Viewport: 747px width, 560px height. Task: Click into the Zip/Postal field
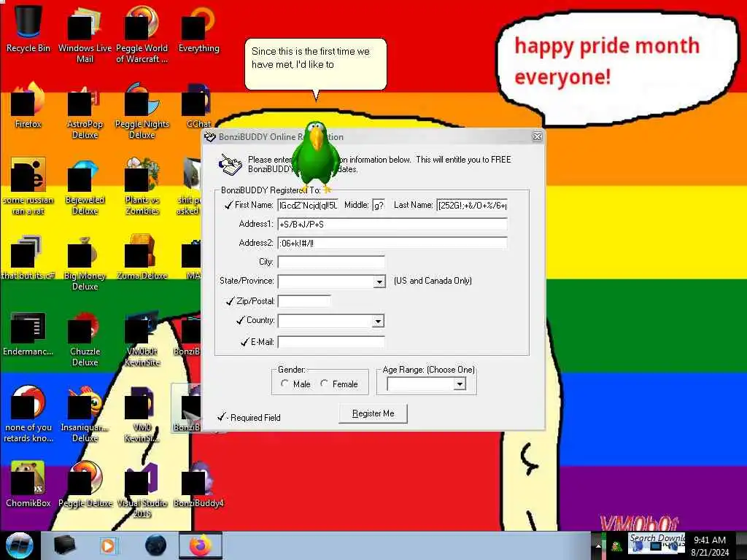[x=304, y=301]
